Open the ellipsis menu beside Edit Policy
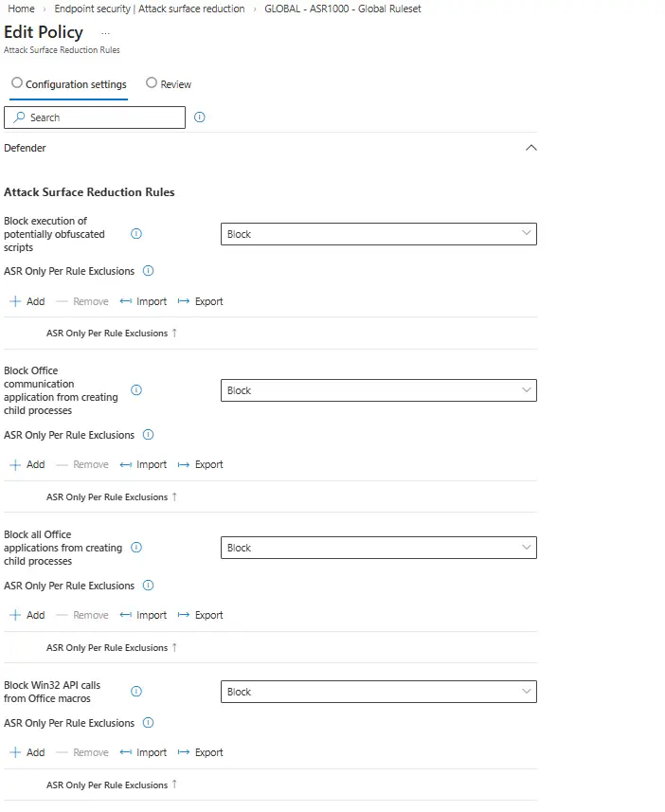The width and height of the screenshot is (665, 812). 105,32
